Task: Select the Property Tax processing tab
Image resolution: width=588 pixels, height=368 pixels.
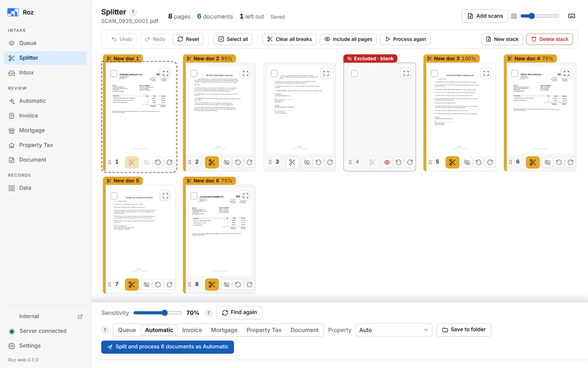Action: click(x=264, y=330)
